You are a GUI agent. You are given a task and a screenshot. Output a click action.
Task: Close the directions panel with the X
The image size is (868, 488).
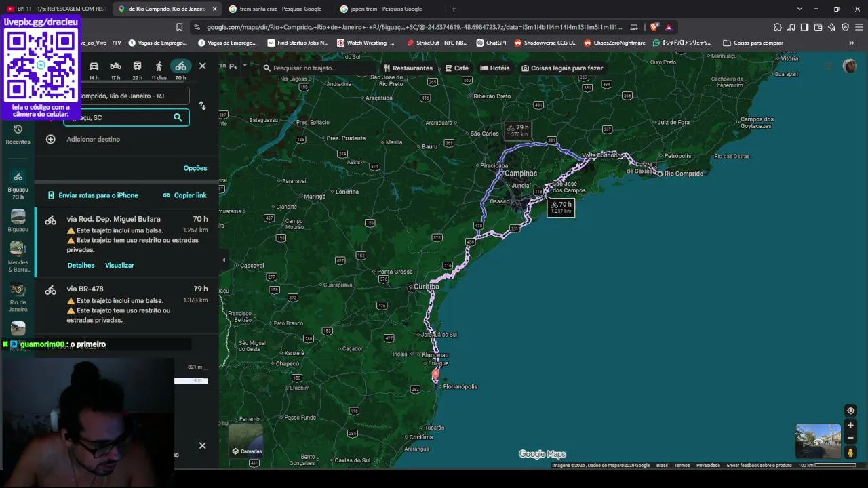pyautogui.click(x=202, y=66)
